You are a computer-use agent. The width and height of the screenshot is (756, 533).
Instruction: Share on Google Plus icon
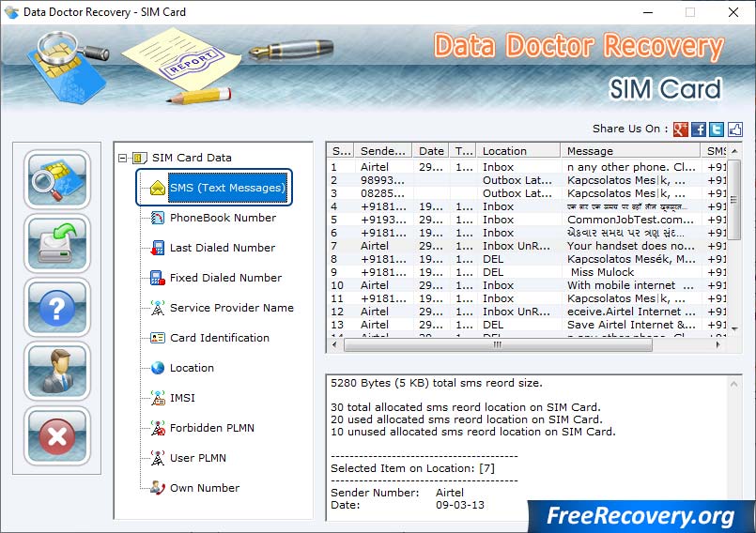click(680, 129)
